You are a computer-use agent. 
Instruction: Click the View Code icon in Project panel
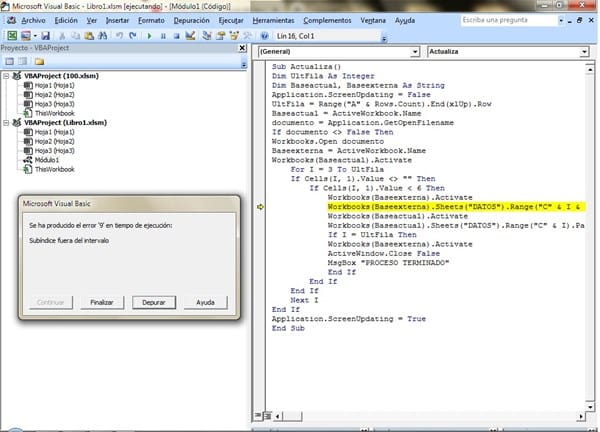coord(9,62)
